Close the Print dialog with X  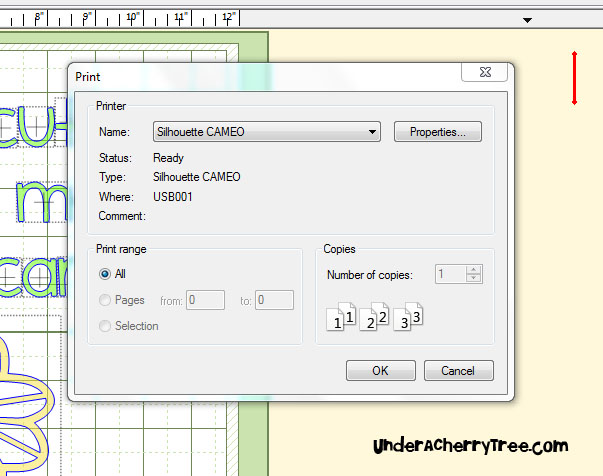click(x=485, y=72)
